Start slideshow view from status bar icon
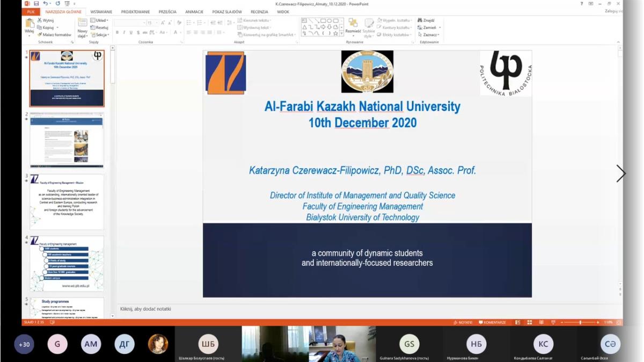 (552, 322)
